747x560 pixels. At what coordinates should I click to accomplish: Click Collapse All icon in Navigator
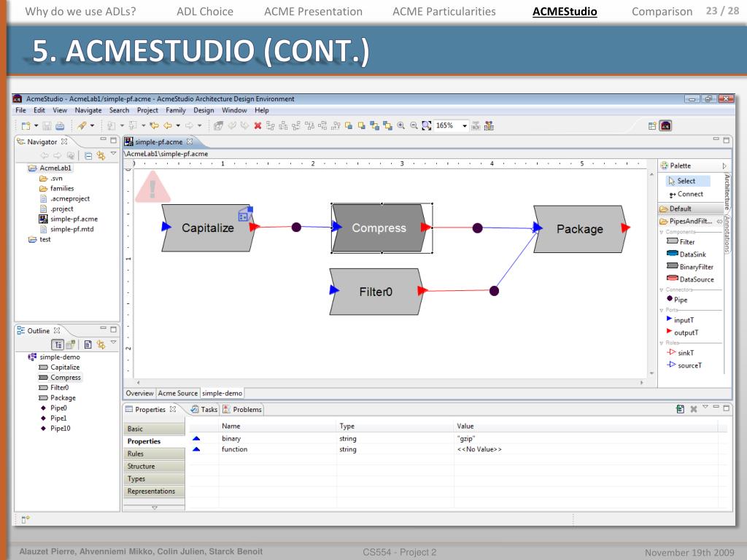pos(88,155)
